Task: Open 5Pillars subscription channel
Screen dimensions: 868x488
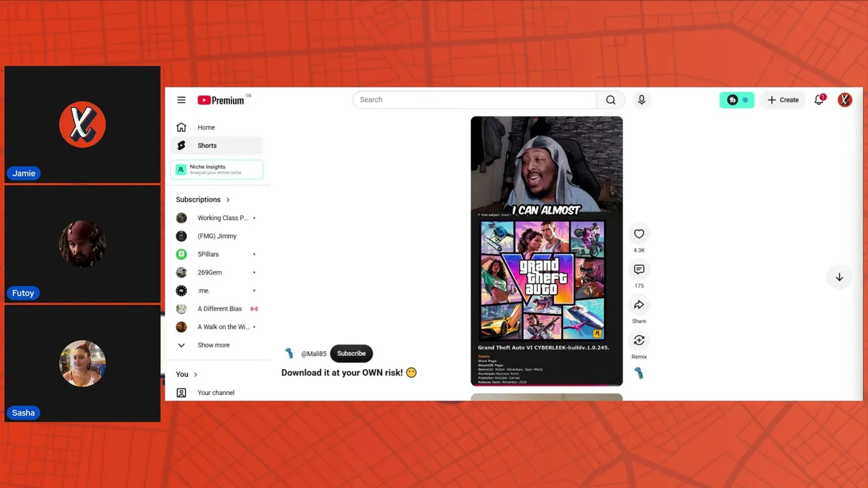Action: (x=216, y=254)
